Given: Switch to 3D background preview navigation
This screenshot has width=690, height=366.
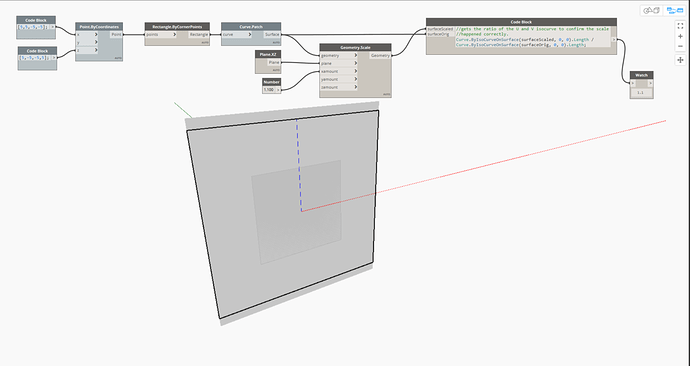Looking at the screenshot, I should point(651,11).
